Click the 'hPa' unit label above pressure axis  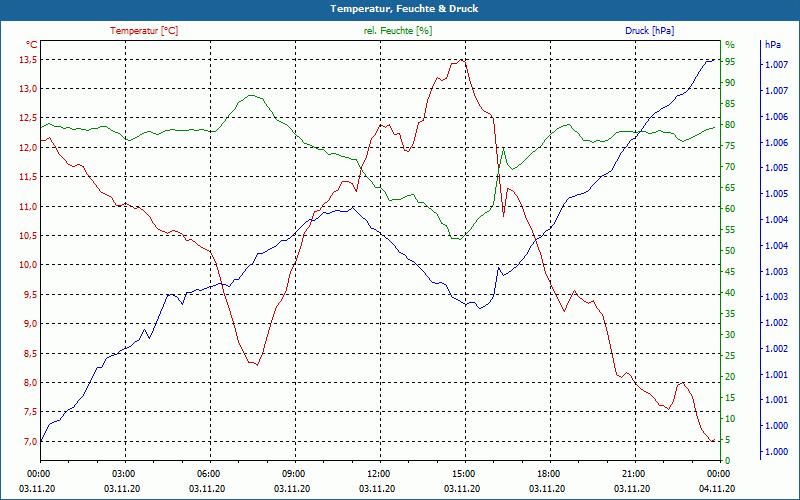(x=772, y=44)
